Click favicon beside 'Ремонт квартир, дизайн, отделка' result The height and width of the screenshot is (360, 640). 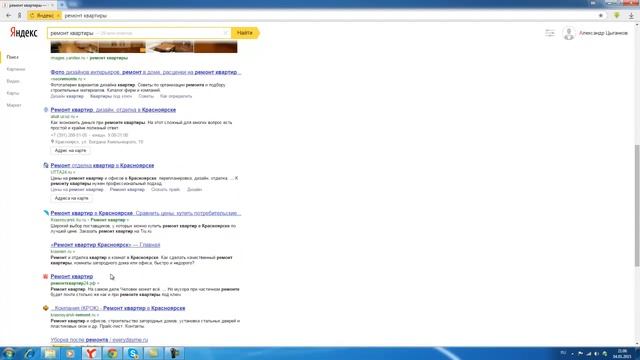point(46,110)
